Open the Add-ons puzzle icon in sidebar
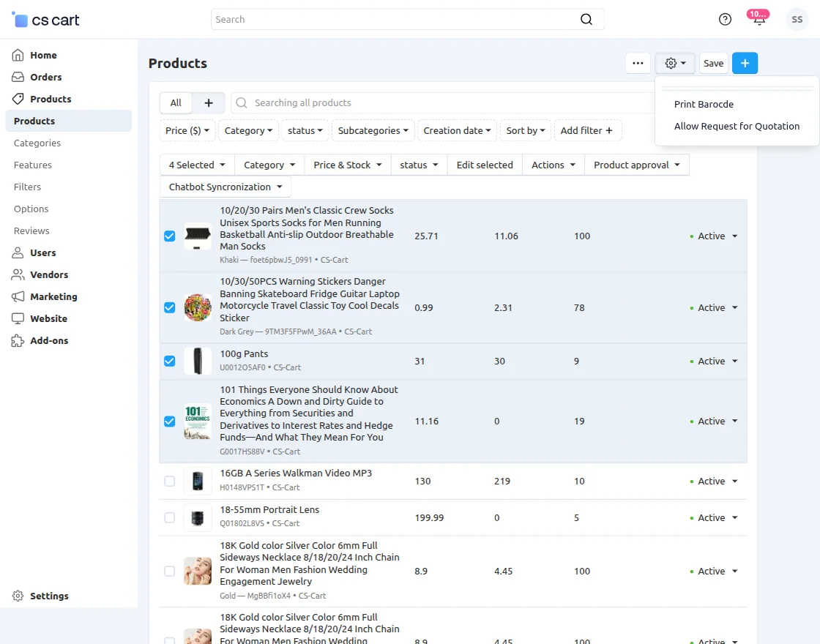Screen dimensions: 820x644 pyautogui.click(x=18, y=341)
